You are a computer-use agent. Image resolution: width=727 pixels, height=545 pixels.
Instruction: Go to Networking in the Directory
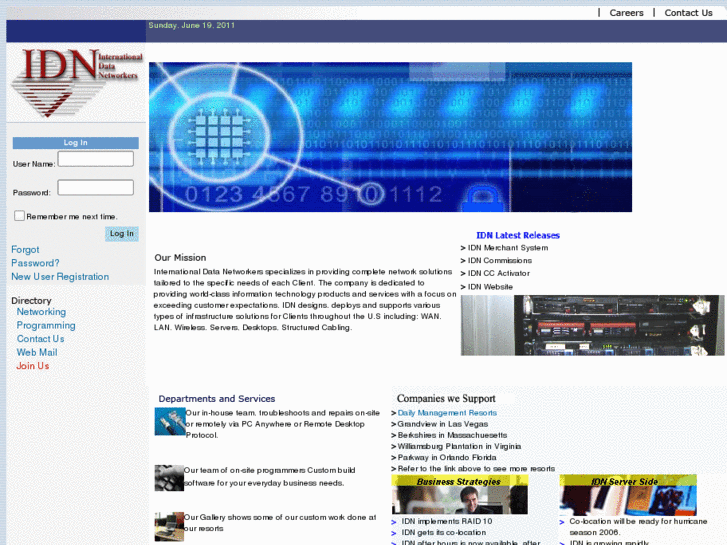[x=41, y=312]
